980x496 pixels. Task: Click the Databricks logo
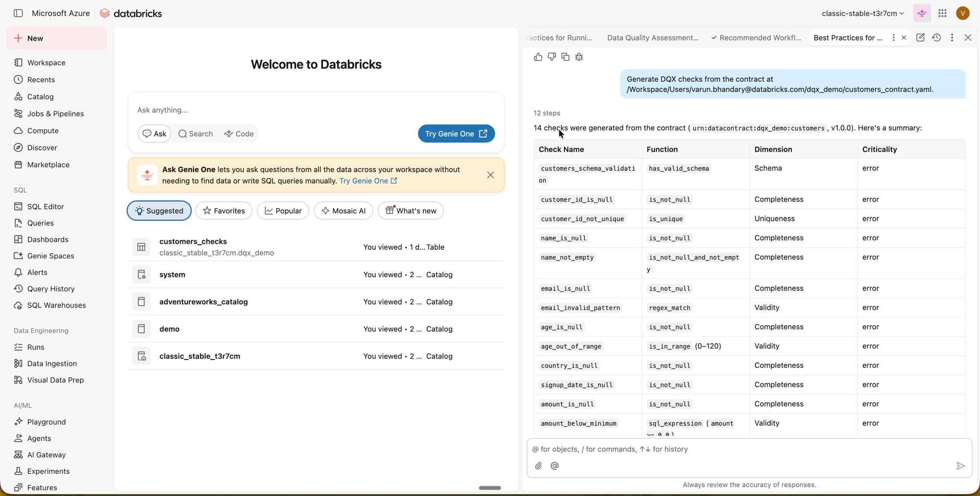(x=131, y=13)
